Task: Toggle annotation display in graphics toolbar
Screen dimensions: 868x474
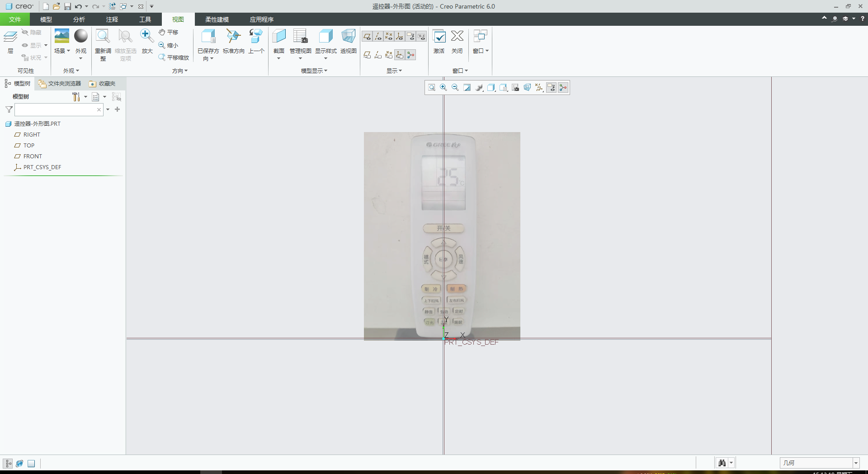Action: point(551,88)
